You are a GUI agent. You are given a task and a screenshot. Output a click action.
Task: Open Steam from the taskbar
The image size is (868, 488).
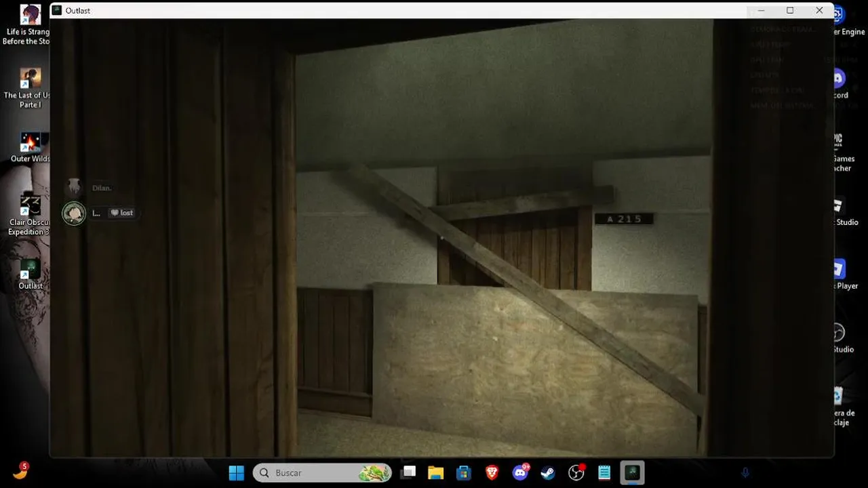[x=548, y=472]
